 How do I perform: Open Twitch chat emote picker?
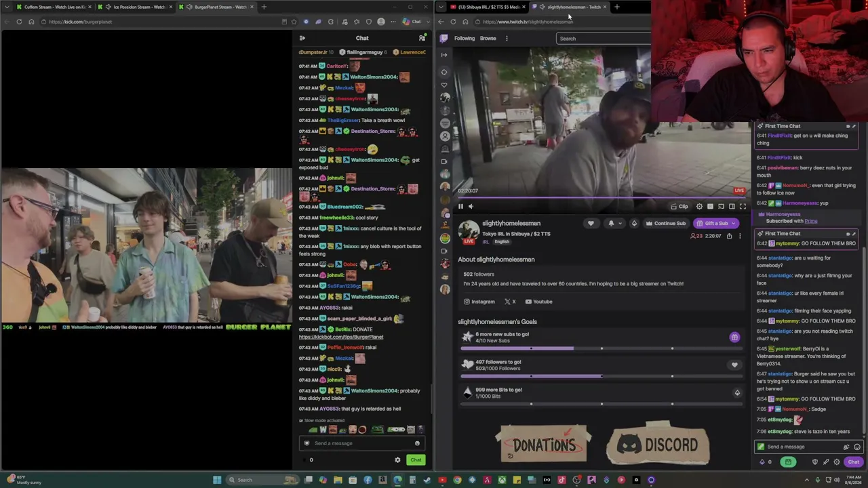[x=857, y=447]
